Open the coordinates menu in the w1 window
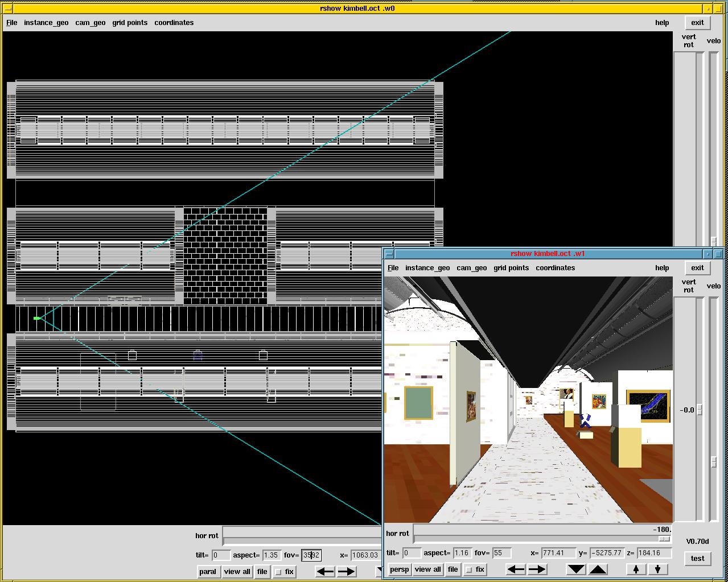This screenshot has width=728, height=582. [555, 268]
